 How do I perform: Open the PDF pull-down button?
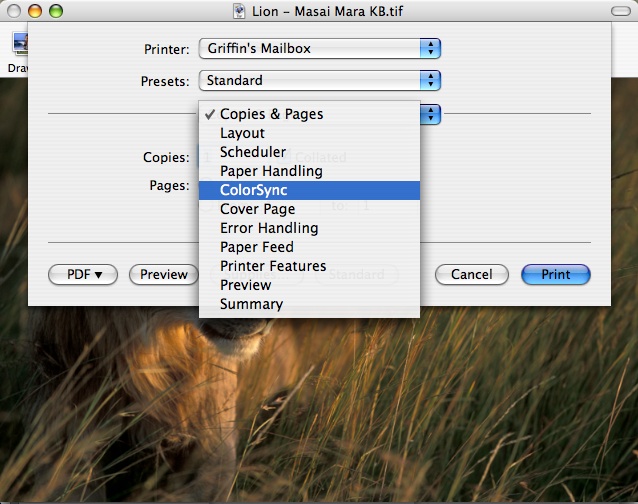(x=83, y=274)
